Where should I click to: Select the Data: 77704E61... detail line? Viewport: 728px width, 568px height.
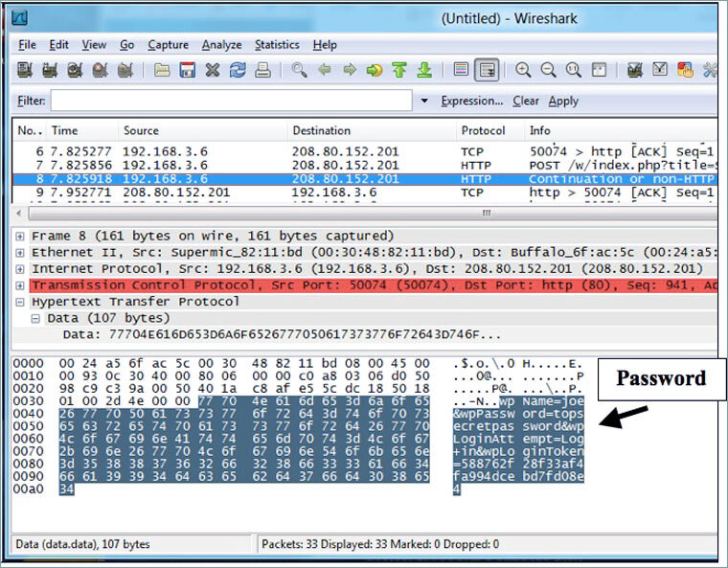pyautogui.click(x=282, y=334)
